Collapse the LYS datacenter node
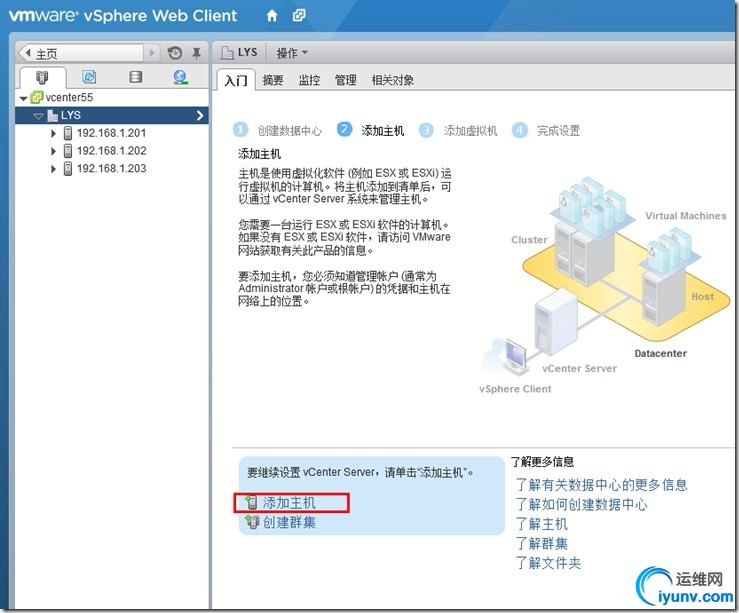Image resolution: width=739 pixels, height=613 pixels. point(39,115)
